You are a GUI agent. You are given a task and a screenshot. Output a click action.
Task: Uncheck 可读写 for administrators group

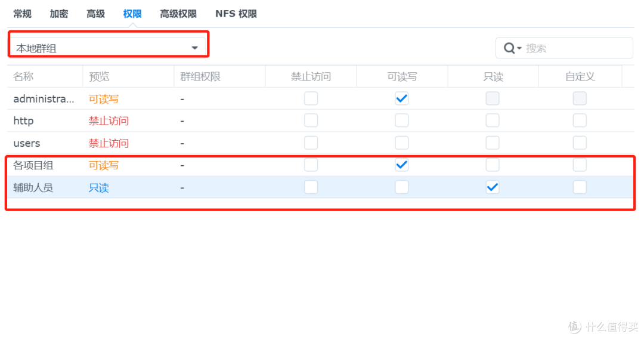click(x=402, y=98)
